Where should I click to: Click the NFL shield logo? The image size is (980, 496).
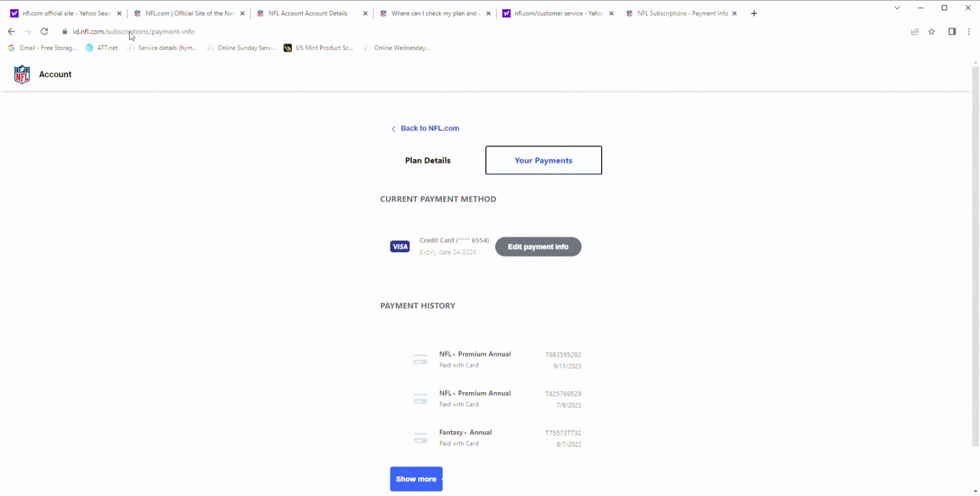click(x=22, y=74)
